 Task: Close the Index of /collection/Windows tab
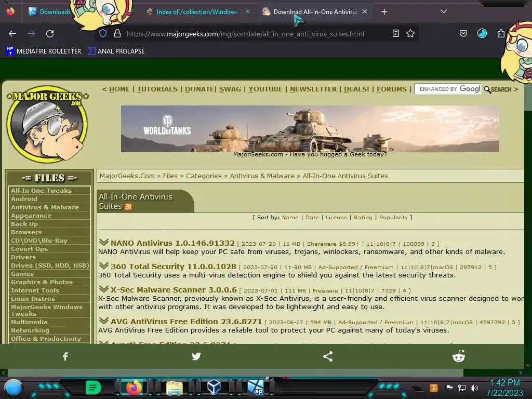[x=248, y=11]
